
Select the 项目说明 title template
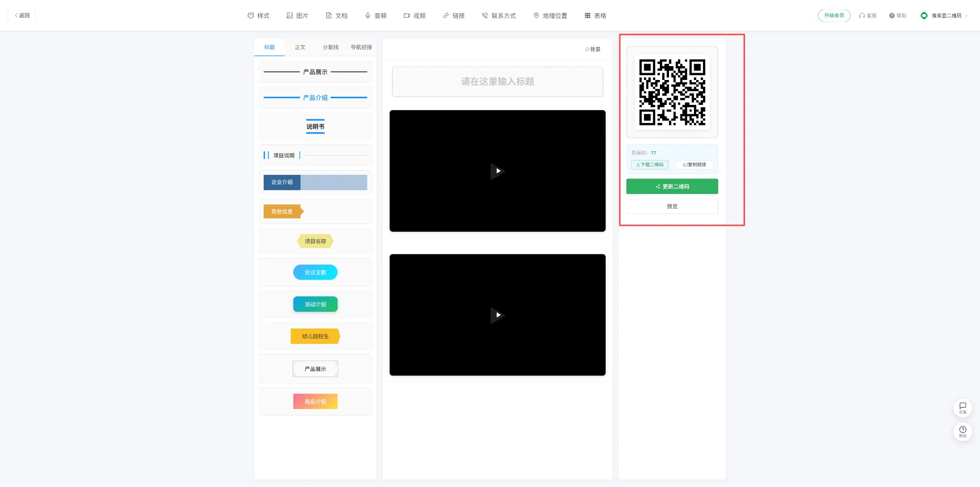pos(315,155)
